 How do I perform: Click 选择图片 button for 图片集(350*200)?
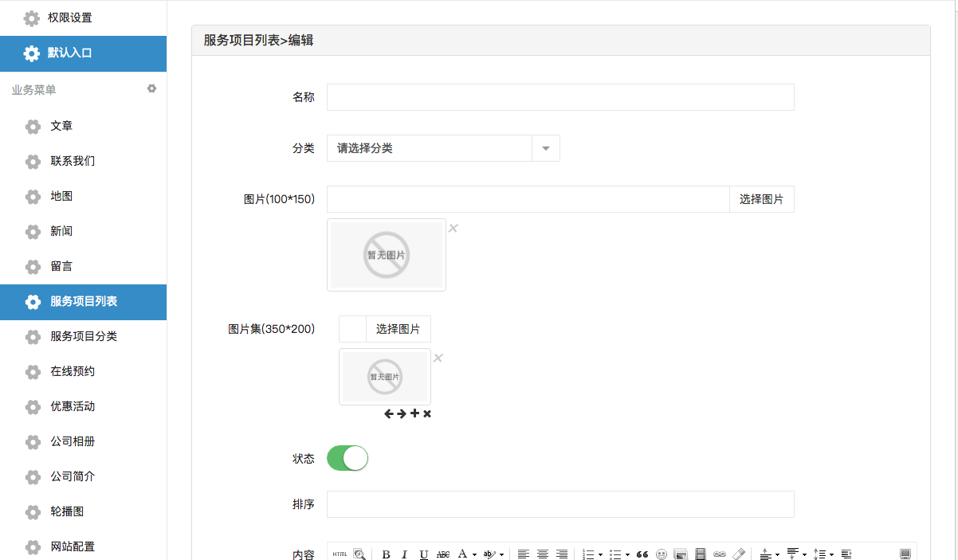398,329
